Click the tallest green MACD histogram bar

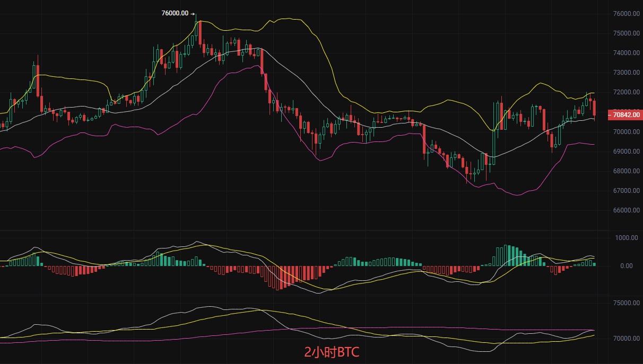(x=506, y=255)
